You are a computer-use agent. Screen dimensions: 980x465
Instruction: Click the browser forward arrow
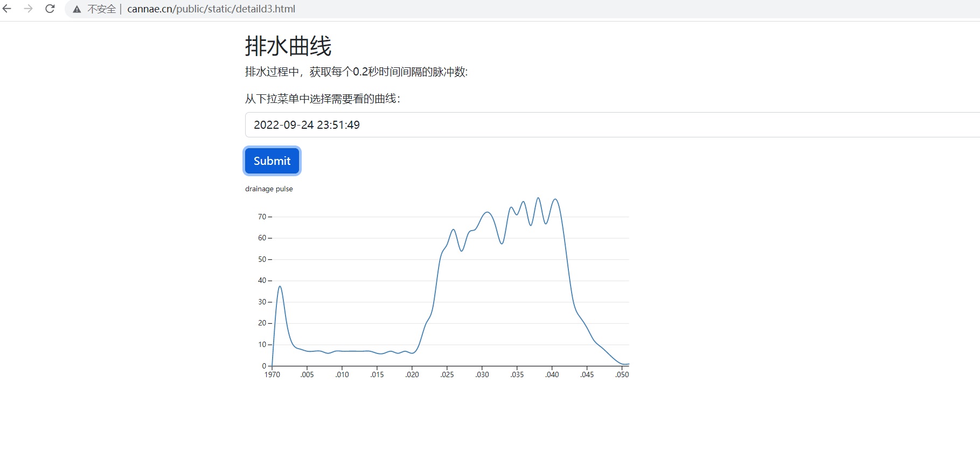coord(29,9)
